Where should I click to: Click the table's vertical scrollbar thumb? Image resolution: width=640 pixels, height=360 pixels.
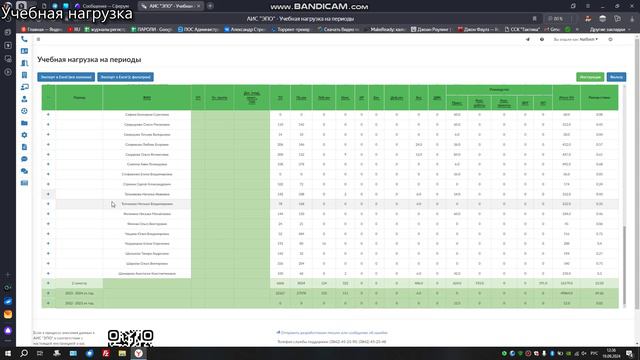624,265
